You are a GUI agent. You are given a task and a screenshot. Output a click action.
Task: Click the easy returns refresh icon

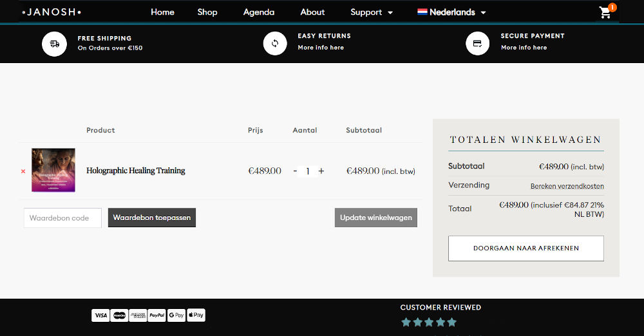pyautogui.click(x=275, y=43)
